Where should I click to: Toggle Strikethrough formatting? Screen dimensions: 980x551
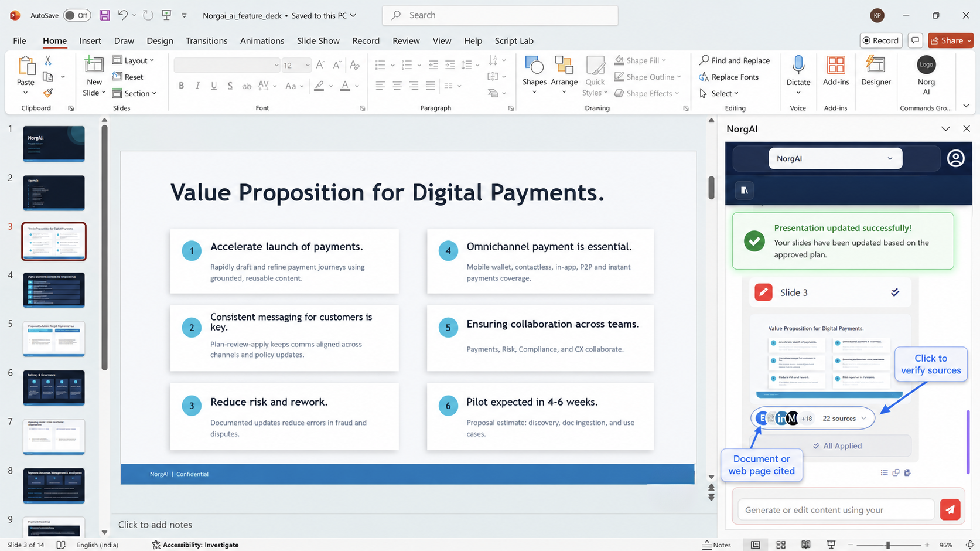[247, 86]
